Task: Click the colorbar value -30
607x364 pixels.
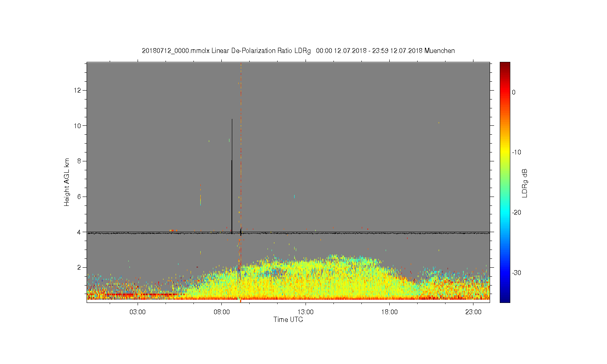Action: (x=516, y=273)
